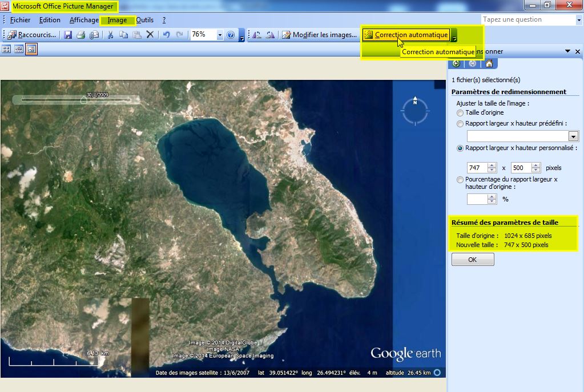The width and height of the screenshot is (584, 392).
Task: Expand standard toolbar options after Help
Action: click(x=241, y=36)
